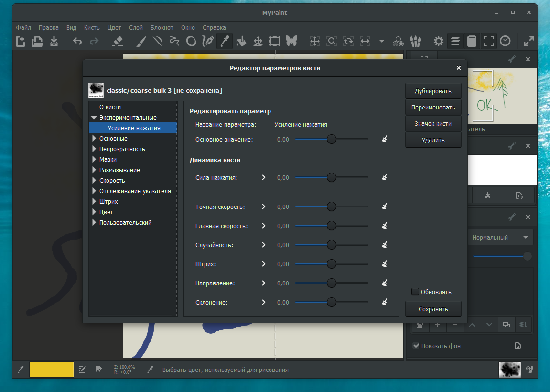Viewport: 550px width, 392px height.
Task: Select the Symmetry butterfly tool
Action: [x=291, y=42]
